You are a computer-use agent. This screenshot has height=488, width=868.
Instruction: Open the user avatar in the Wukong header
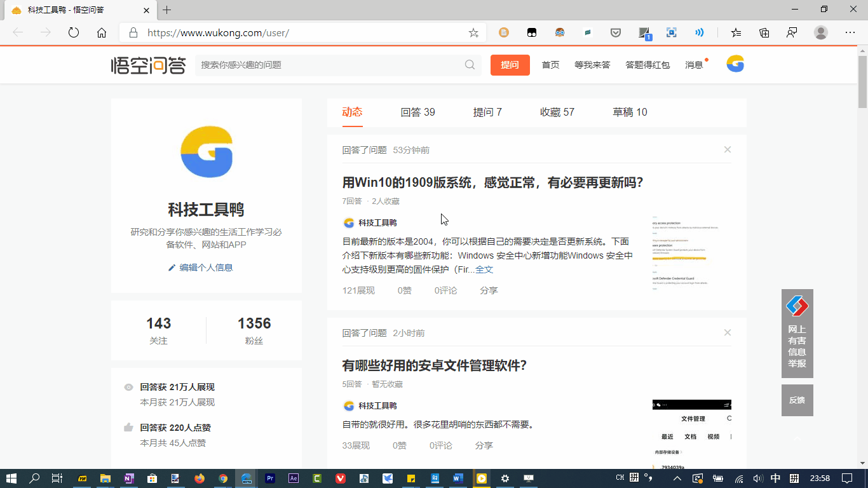(735, 64)
